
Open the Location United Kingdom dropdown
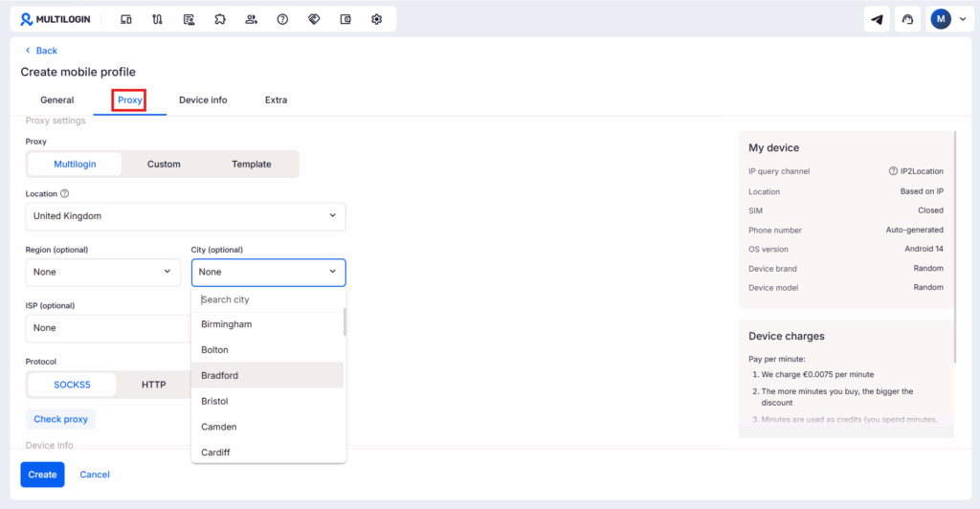(x=186, y=216)
